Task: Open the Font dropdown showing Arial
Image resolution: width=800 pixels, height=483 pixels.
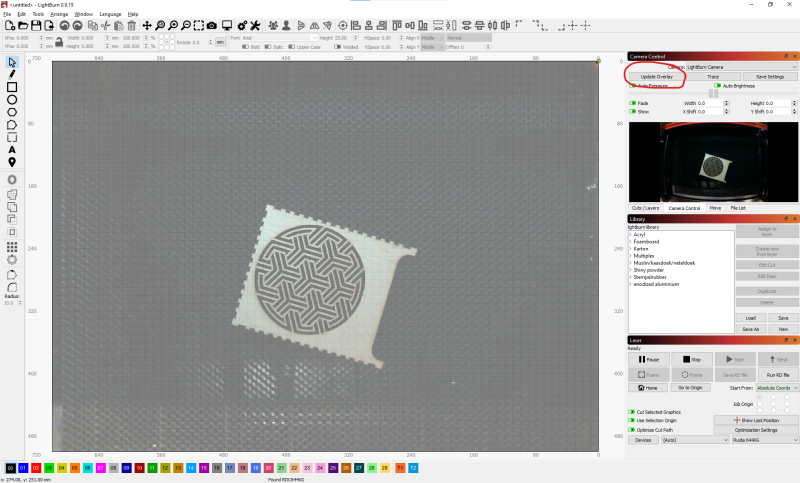Action: point(280,38)
